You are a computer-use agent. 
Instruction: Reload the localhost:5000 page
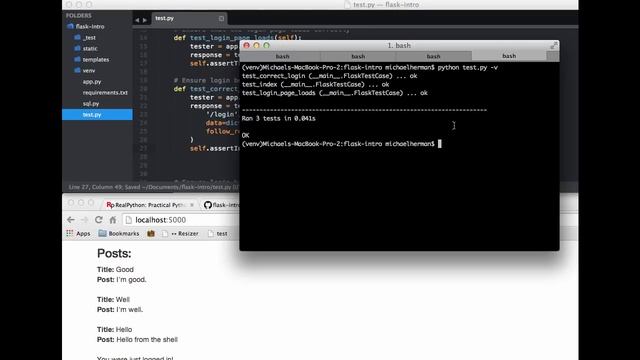coord(99,220)
